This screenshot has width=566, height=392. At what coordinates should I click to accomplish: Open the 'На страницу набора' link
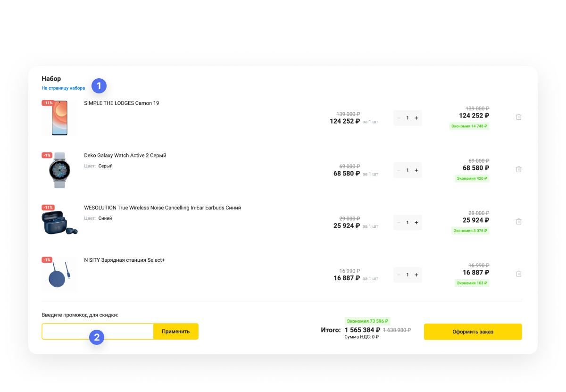click(63, 88)
